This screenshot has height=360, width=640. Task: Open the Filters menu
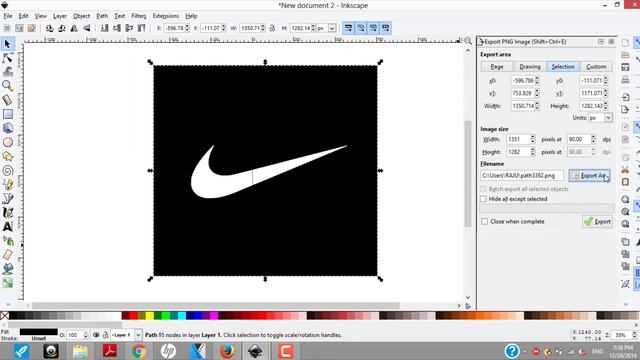139,16
